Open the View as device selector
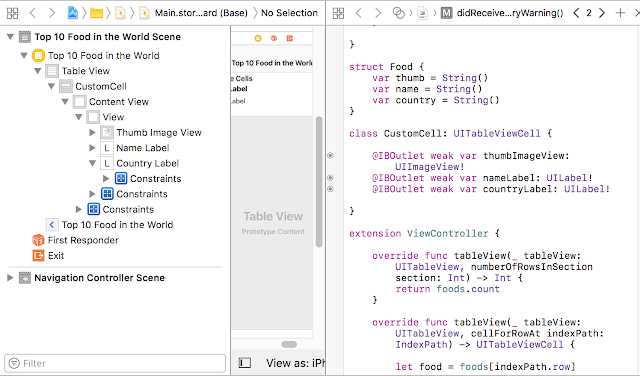 (296, 363)
